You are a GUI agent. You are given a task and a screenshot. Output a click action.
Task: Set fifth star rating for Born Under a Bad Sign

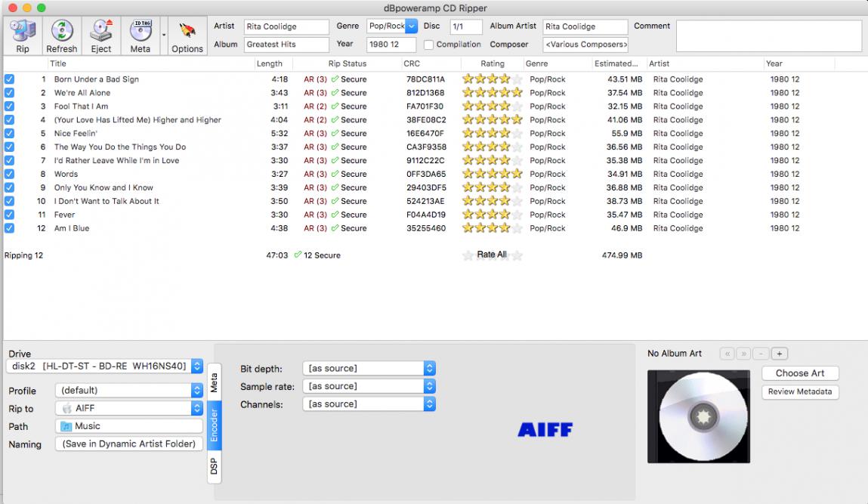517,79
